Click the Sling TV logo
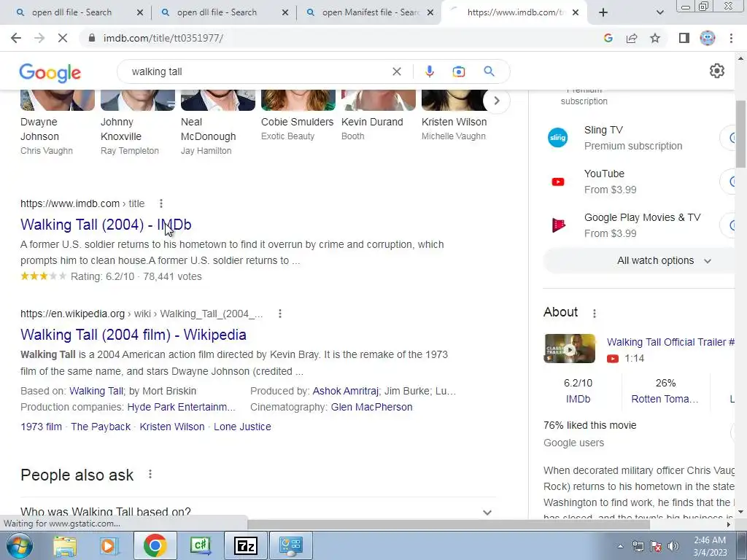The image size is (747, 560). tap(558, 138)
